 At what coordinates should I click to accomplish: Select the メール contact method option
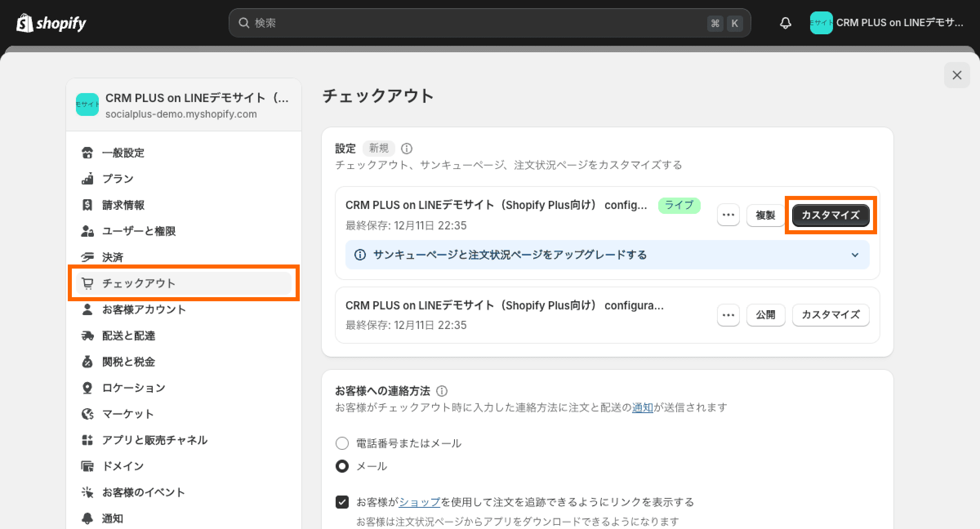click(x=342, y=466)
